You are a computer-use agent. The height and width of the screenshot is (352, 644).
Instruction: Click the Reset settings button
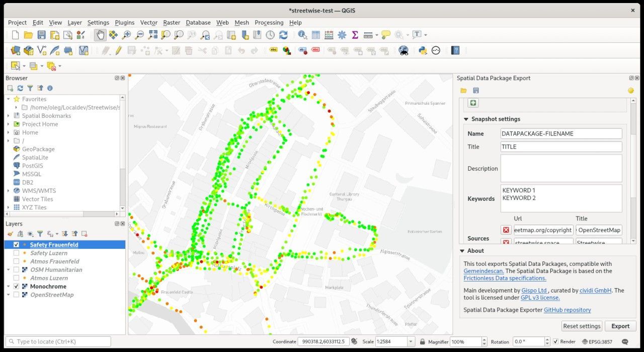(582, 326)
